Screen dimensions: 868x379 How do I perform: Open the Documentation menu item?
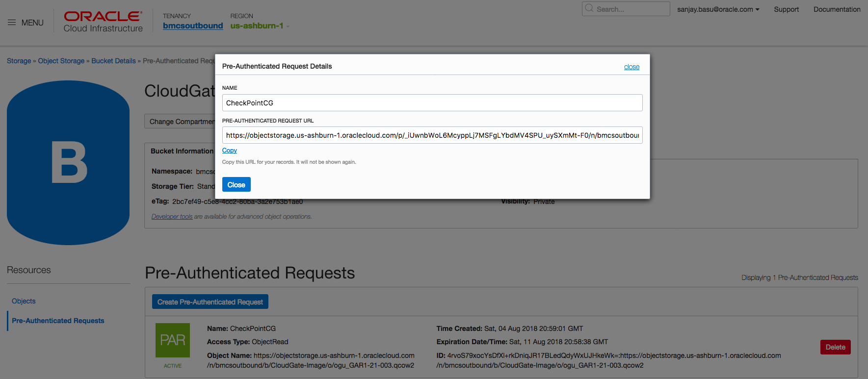point(837,9)
